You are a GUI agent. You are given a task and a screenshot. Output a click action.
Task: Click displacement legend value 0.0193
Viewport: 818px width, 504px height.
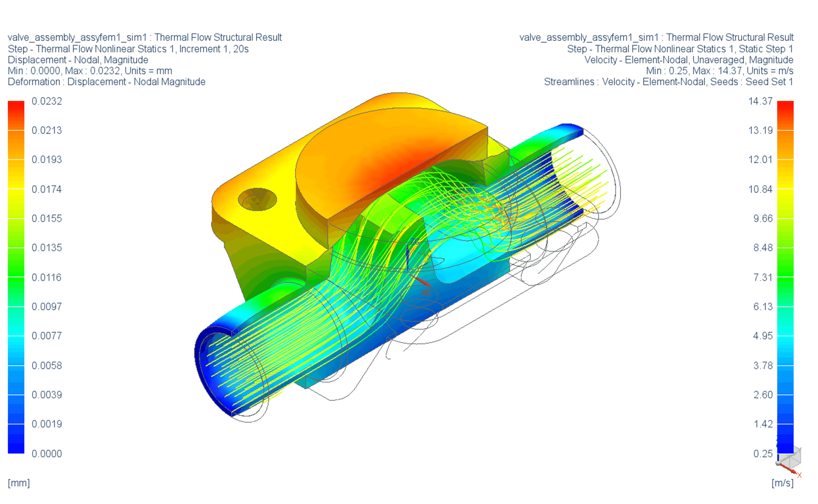[47, 159]
